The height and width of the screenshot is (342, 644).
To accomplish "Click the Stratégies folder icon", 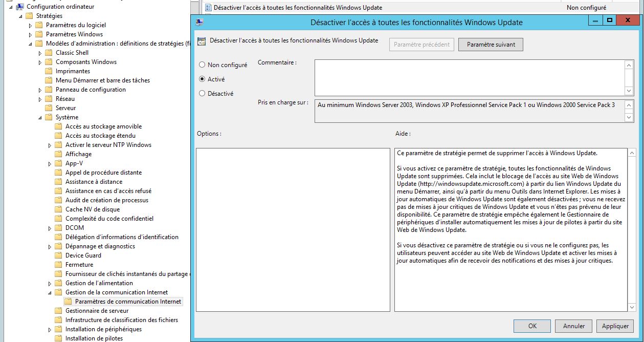I will [x=30, y=16].
